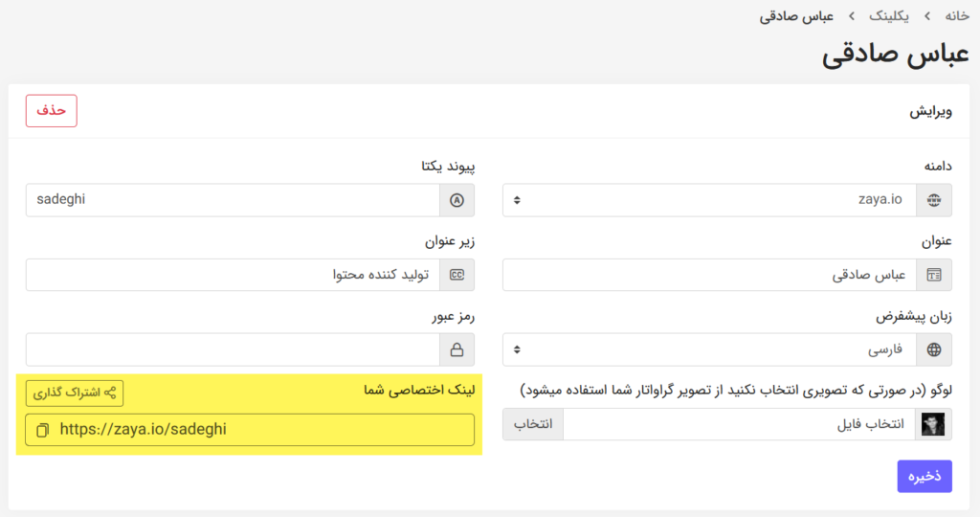Click the تولید کننده محتوا subtitle field
The width and height of the screenshot is (980, 517).
tap(233, 275)
